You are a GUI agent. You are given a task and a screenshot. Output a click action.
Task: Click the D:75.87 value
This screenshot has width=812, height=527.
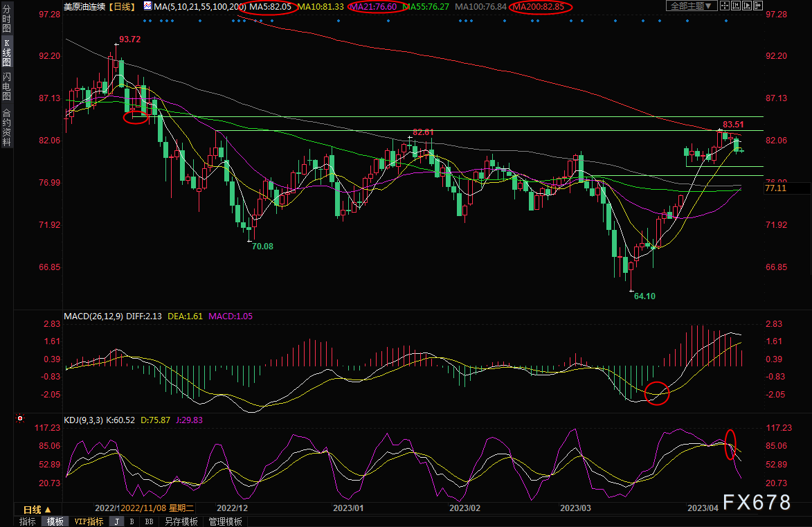[x=155, y=420]
